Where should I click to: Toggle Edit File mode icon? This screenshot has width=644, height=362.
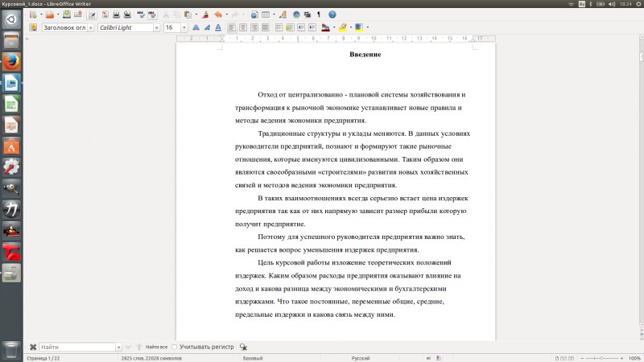[92, 14]
